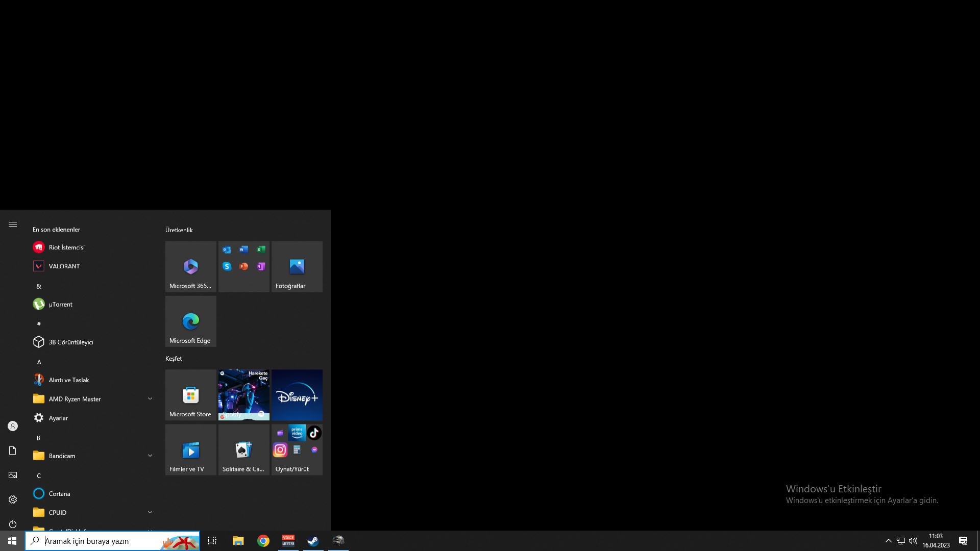Click the Üretkenlik tile group header
Viewport: 980px width, 551px height.
179,230
